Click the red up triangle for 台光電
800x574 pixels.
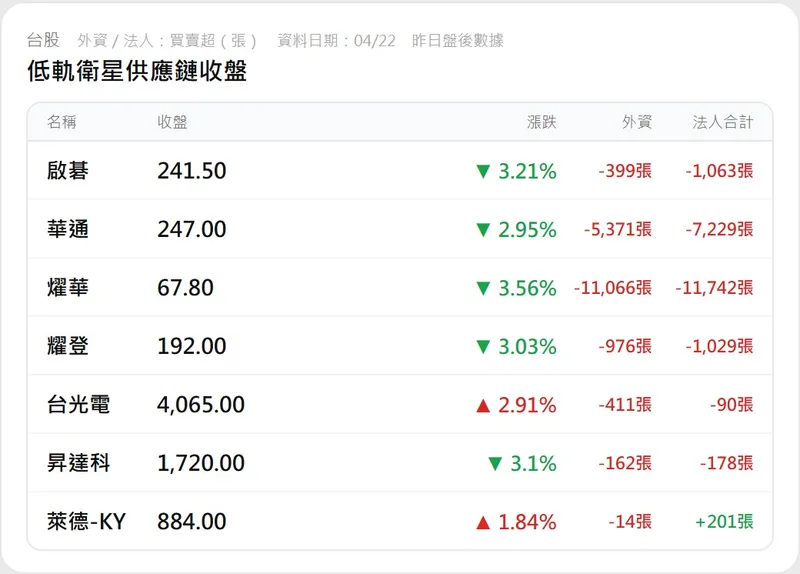(483, 405)
